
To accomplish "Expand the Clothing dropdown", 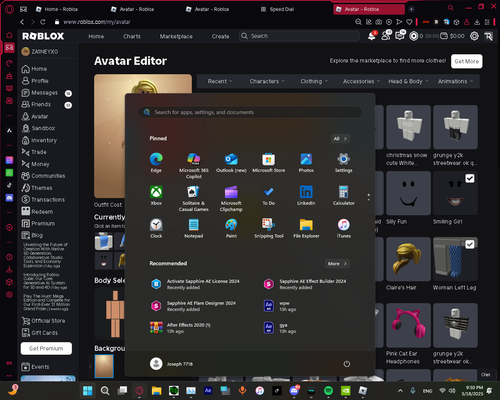I will tap(314, 81).
